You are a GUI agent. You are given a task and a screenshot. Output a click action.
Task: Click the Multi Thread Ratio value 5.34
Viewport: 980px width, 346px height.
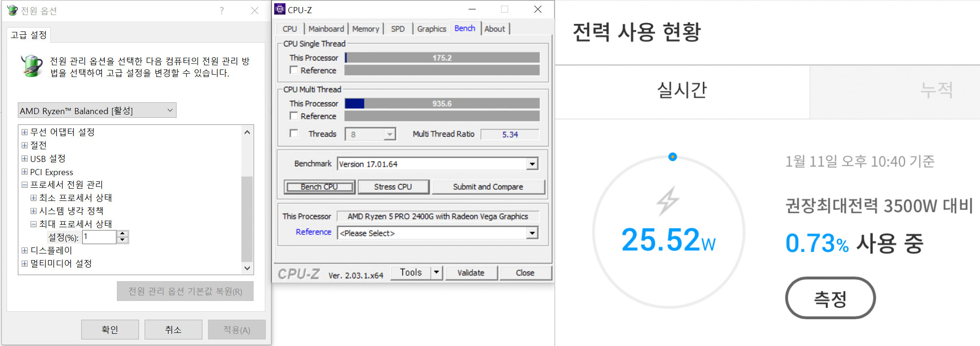510,134
